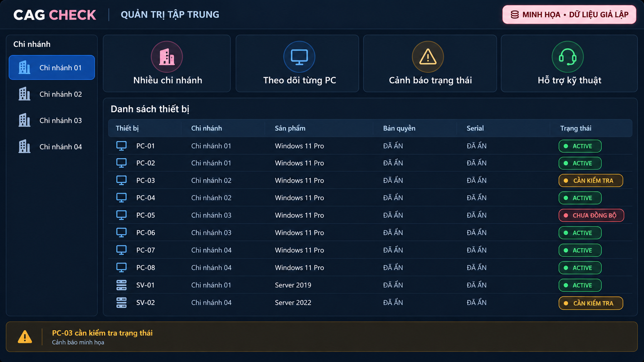Click the QUẢN TRỊ TẬP TRUNG header title
Screen dimensions: 644x362
click(x=170, y=15)
